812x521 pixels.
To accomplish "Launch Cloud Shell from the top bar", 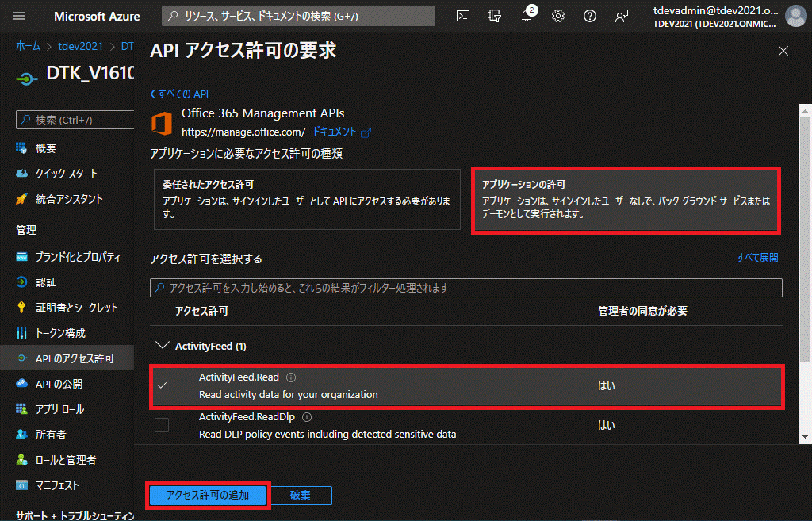I will [463, 16].
